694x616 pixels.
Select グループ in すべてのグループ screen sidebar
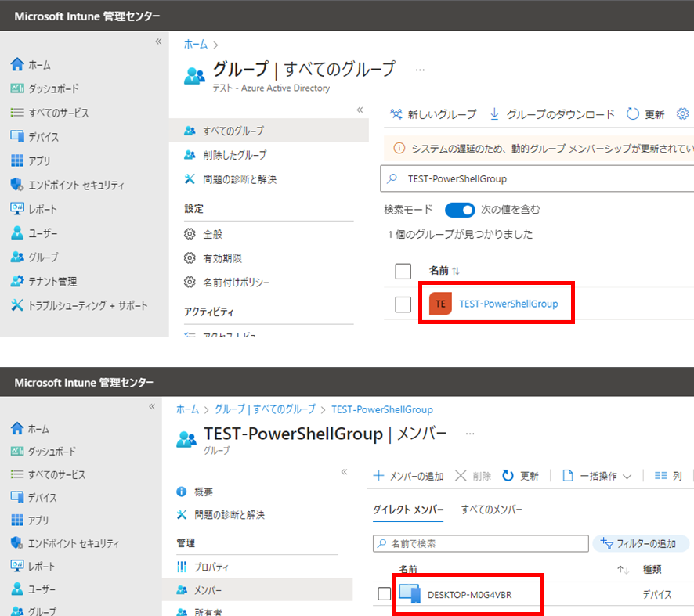pos(34,257)
